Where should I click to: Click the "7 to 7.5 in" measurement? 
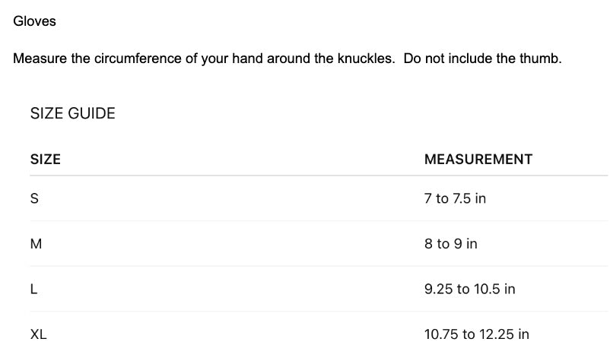pyautogui.click(x=456, y=199)
